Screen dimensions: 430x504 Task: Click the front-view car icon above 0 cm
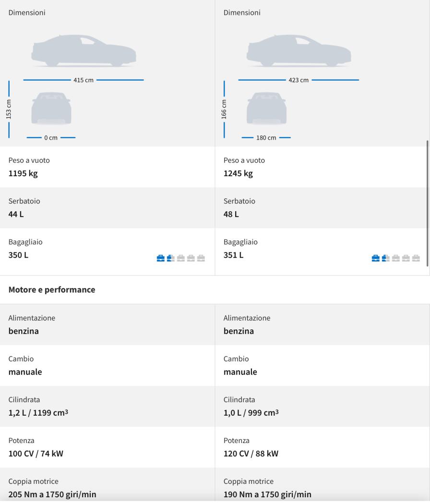pos(51,108)
